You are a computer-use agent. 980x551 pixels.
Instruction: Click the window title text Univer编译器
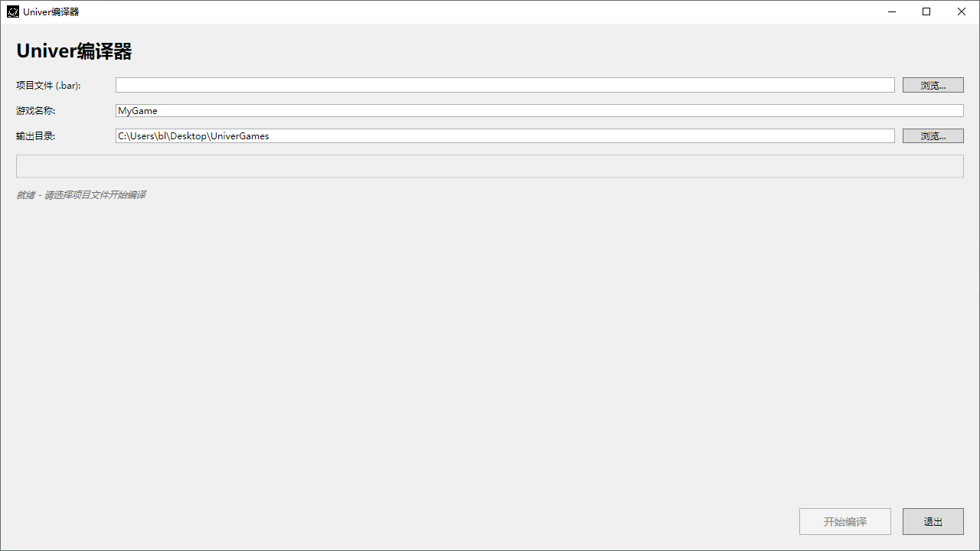pos(51,11)
